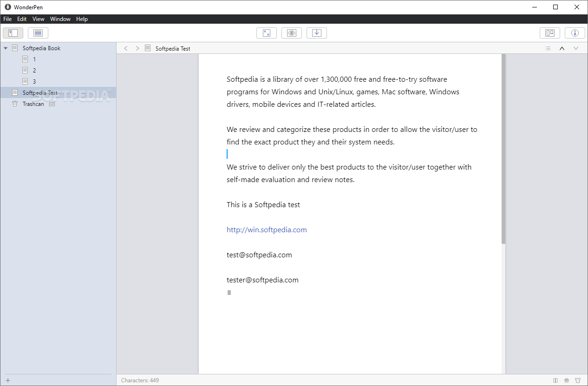Viewport: 588px width, 386px height.
Task: Activate the fullscreen expand icon in toolbar
Action: pyautogui.click(x=267, y=33)
